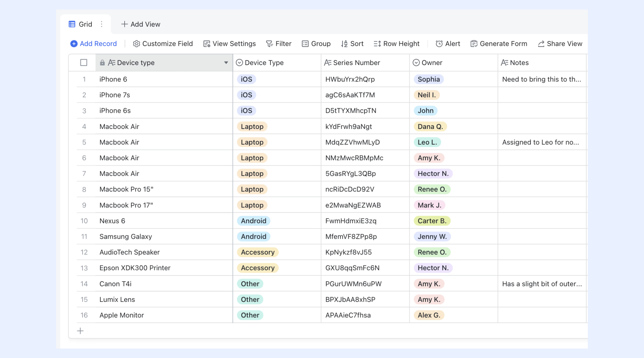The image size is (644, 358).
Task: Click Share View
Action: pos(560,44)
